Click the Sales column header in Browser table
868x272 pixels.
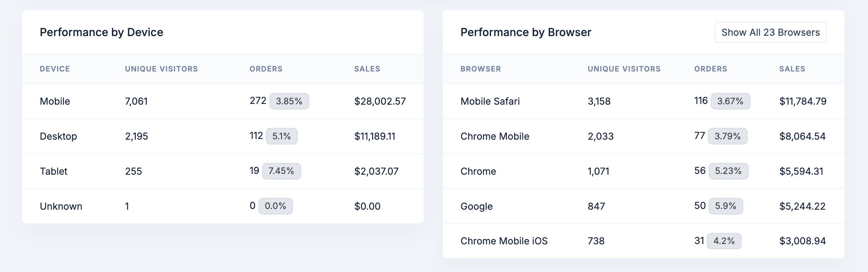coord(792,69)
